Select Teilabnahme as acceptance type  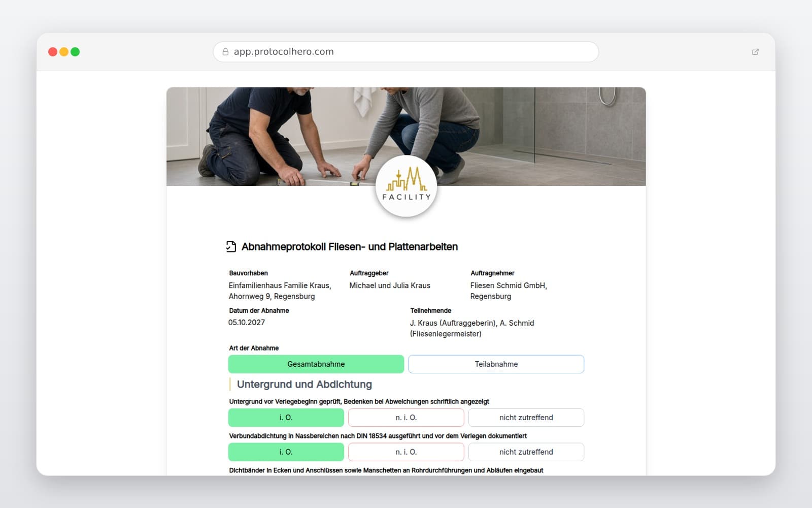click(496, 364)
